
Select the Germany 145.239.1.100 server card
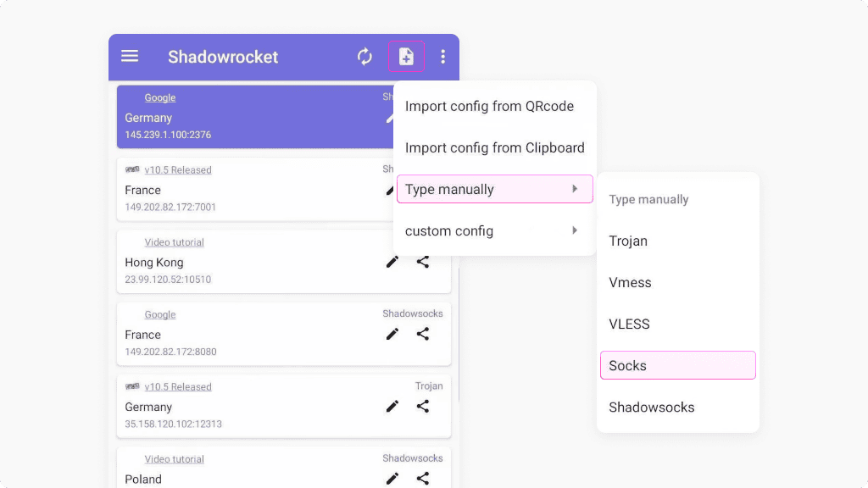pos(246,119)
